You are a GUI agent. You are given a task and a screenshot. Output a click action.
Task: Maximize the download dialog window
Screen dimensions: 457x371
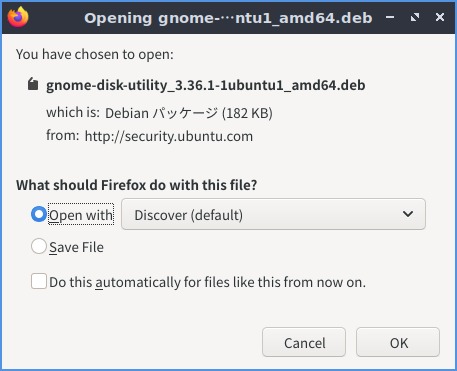click(415, 17)
